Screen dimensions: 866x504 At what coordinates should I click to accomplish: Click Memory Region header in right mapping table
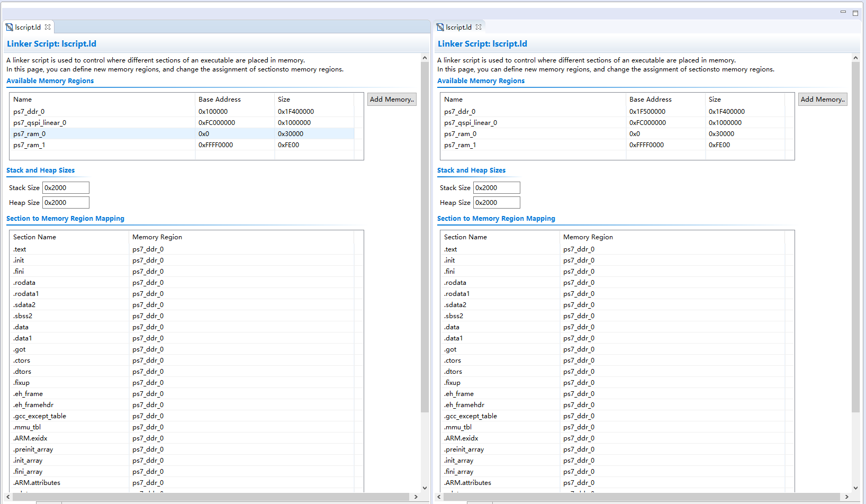[x=672, y=237]
